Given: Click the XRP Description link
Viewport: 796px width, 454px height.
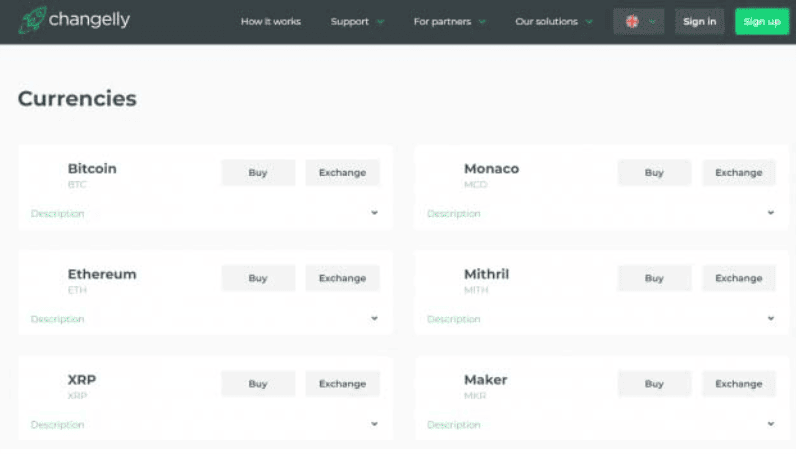Looking at the screenshot, I should 57,425.
